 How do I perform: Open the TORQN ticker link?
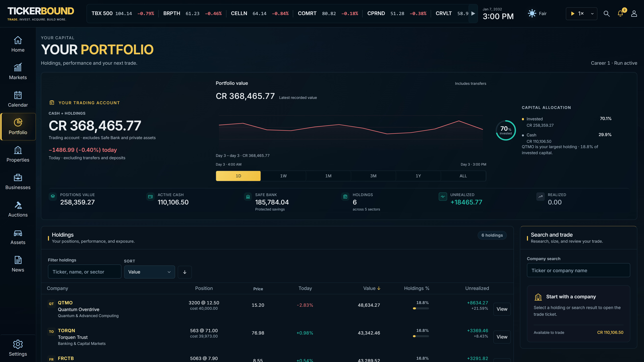click(x=67, y=330)
